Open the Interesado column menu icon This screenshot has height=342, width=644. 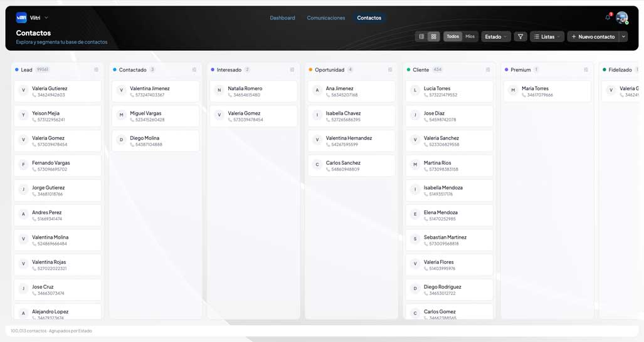tap(292, 70)
